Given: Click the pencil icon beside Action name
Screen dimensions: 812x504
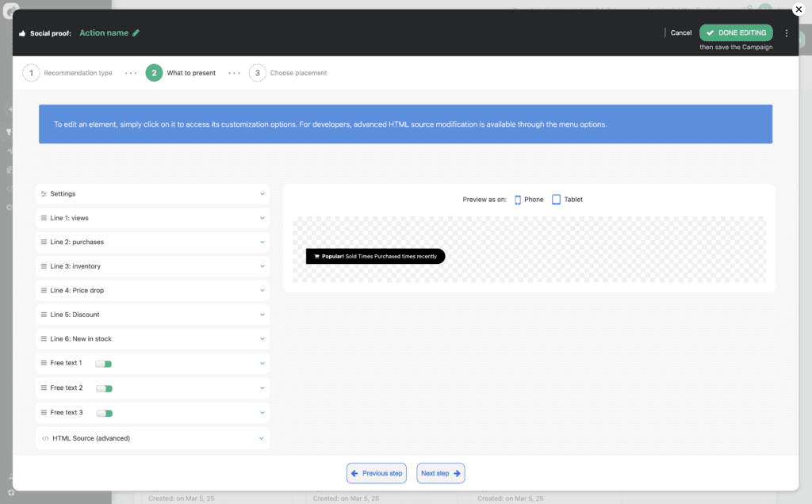Looking at the screenshot, I should click(136, 33).
